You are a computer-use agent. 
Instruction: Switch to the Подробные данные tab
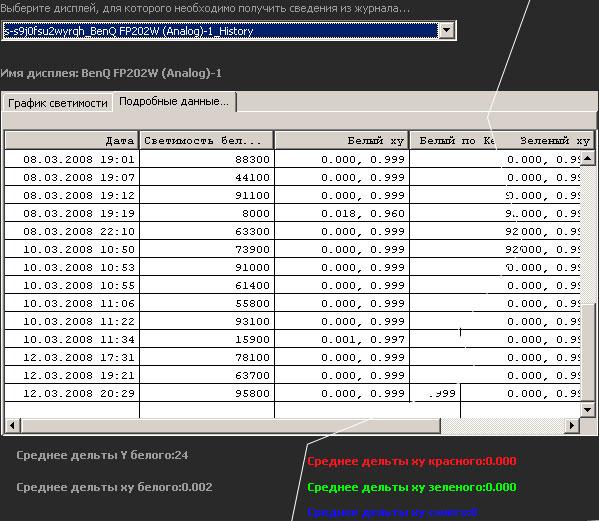(x=174, y=102)
